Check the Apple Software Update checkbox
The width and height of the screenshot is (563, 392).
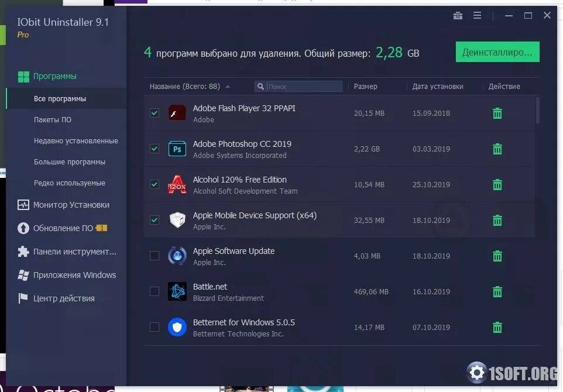click(x=155, y=256)
